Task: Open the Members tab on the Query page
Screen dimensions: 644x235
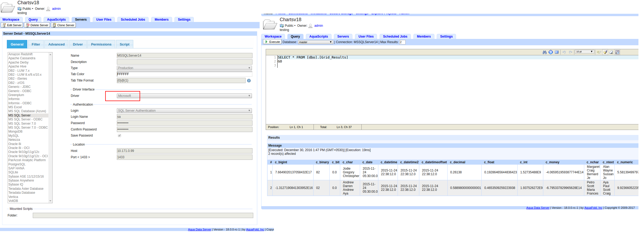Action: point(424,37)
